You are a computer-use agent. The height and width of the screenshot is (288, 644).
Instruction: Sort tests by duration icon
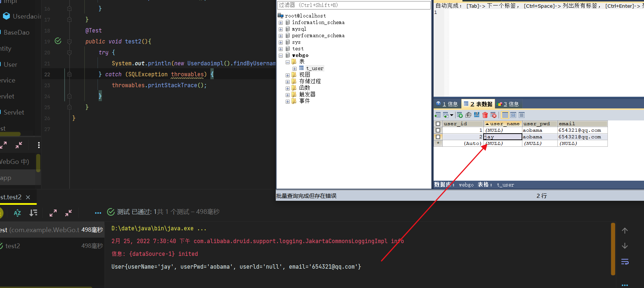pyautogui.click(x=33, y=212)
